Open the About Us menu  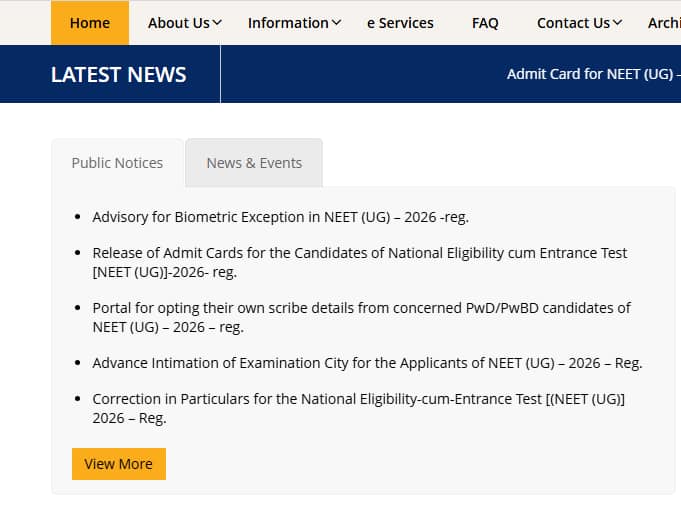point(176,23)
